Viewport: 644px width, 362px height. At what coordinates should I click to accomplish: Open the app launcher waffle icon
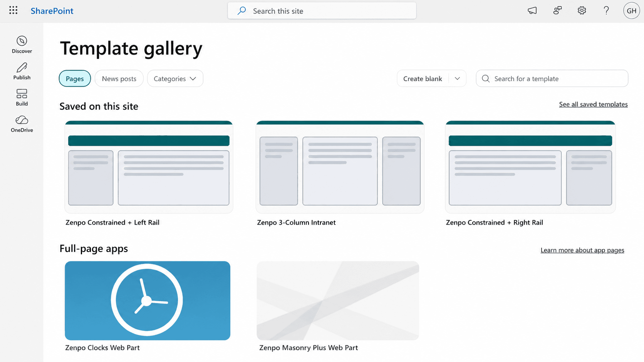click(13, 10)
